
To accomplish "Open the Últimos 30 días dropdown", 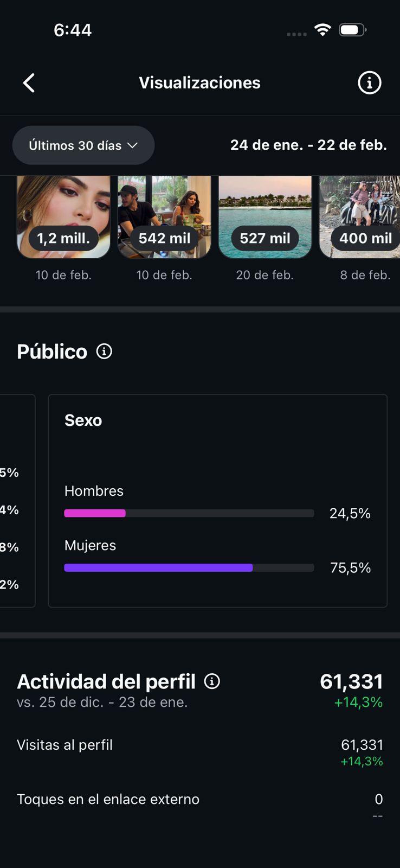I will point(83,145).
